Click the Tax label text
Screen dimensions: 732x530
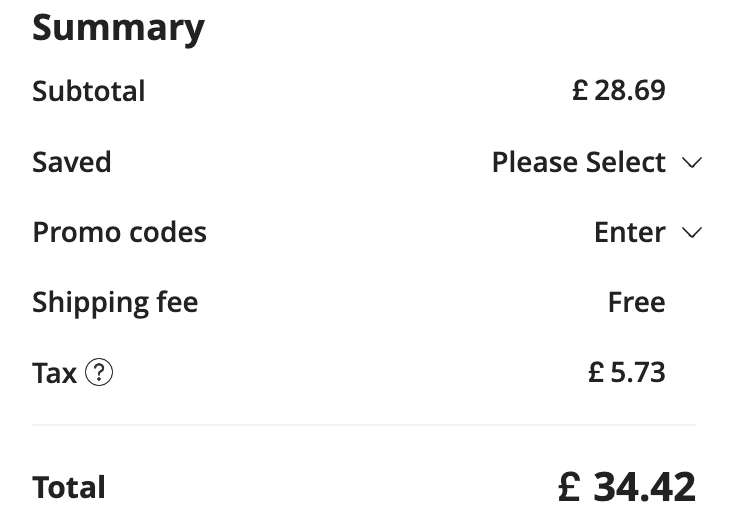(x=54, y=373)
